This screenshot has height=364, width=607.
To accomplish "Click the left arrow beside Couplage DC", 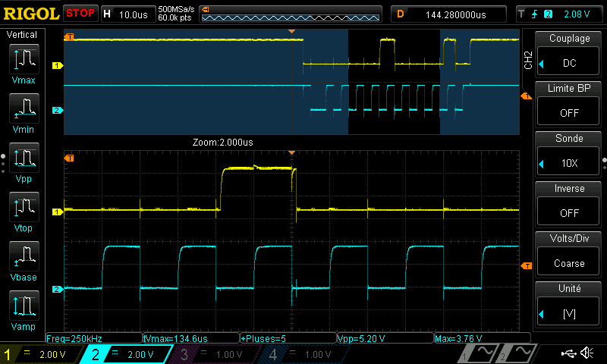I will pos(542,64).
